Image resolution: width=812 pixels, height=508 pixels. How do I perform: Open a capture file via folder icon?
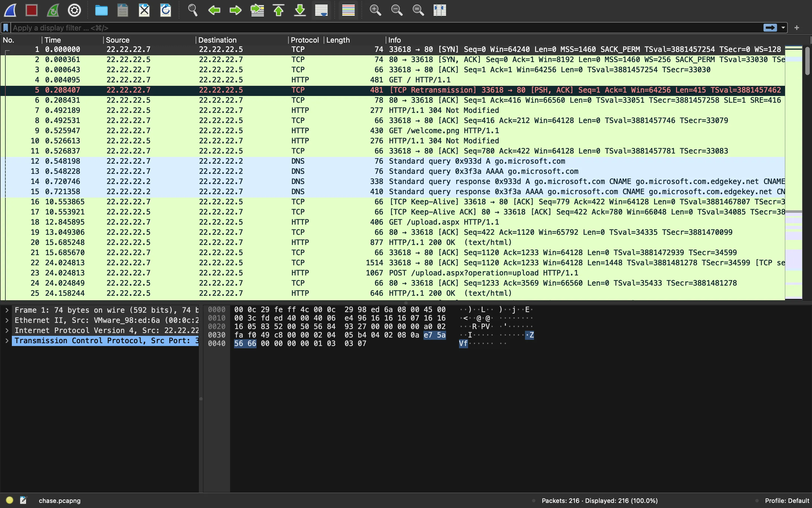[101, 10]
